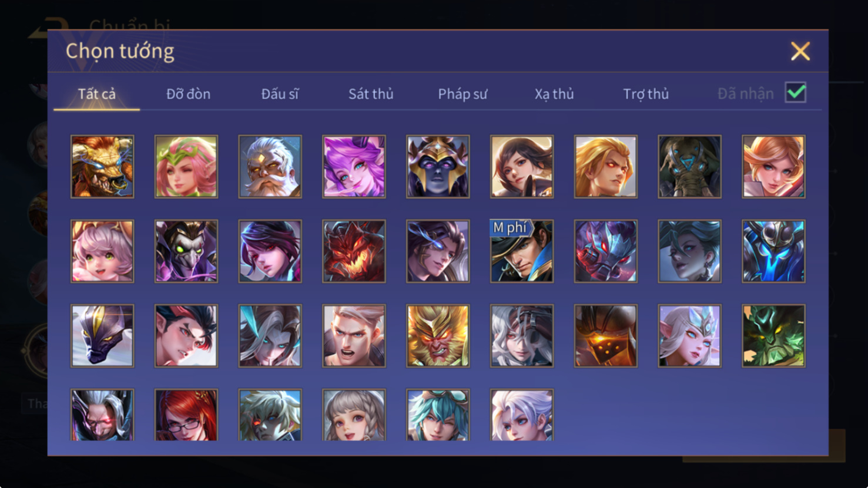
Task: Toggle the Đã nhận checkbox
Action: pos(796,93)
